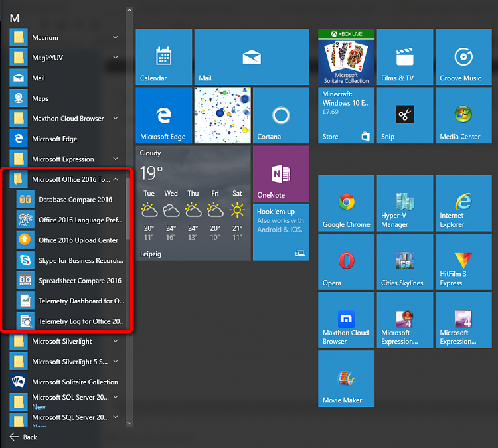
Task: Launch the Internet Explorer tile
Action: (463, 203)
